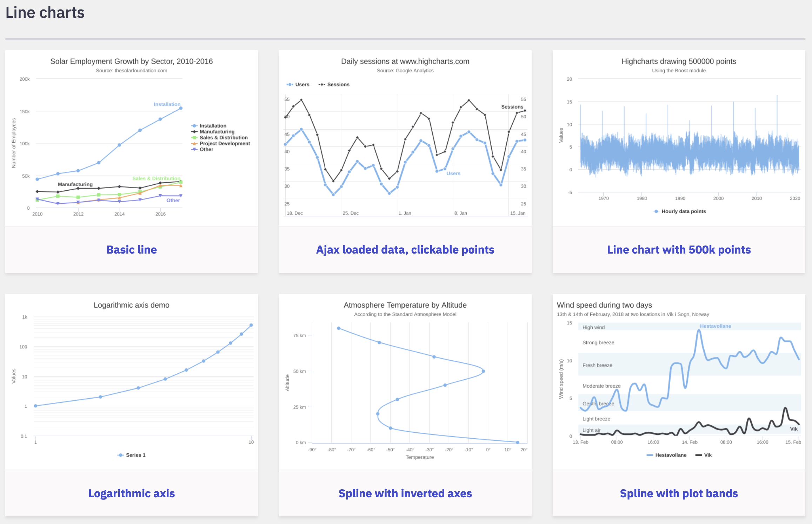Toggle Hestavollane series in wind legend
The width and height of the screenshot is (812, 524).
pos(670,455)
